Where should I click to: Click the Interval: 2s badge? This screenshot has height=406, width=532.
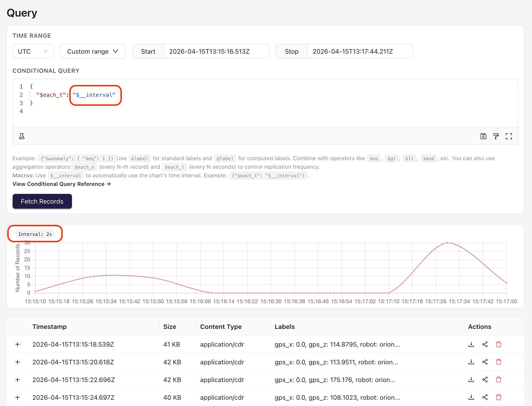coord(35,234)
